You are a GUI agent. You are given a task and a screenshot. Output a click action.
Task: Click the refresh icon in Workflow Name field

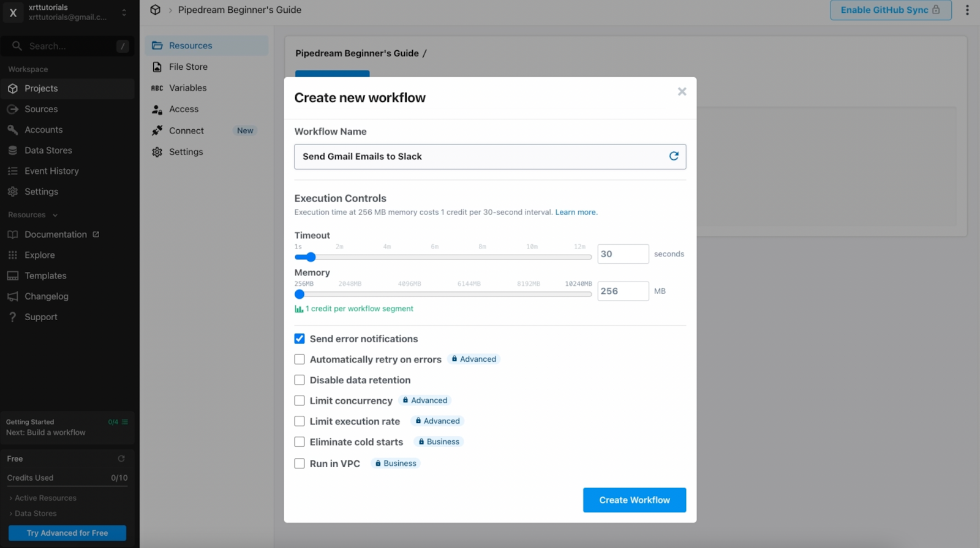(674, 156)
